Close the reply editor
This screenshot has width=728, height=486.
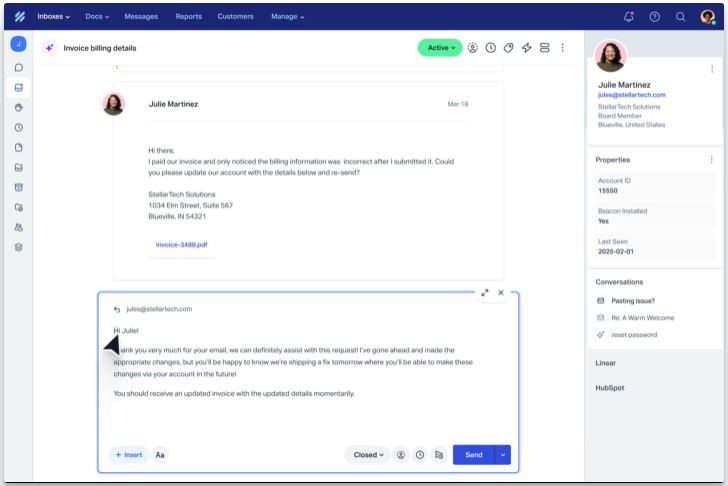pyautogui.click(x=501, y=293)
